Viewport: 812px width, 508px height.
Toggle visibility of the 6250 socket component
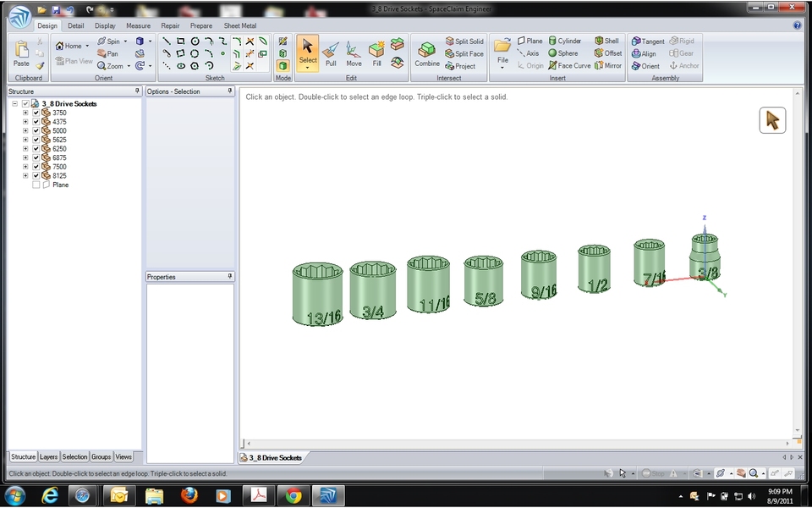pyautogui.click(x=36, y=148)
